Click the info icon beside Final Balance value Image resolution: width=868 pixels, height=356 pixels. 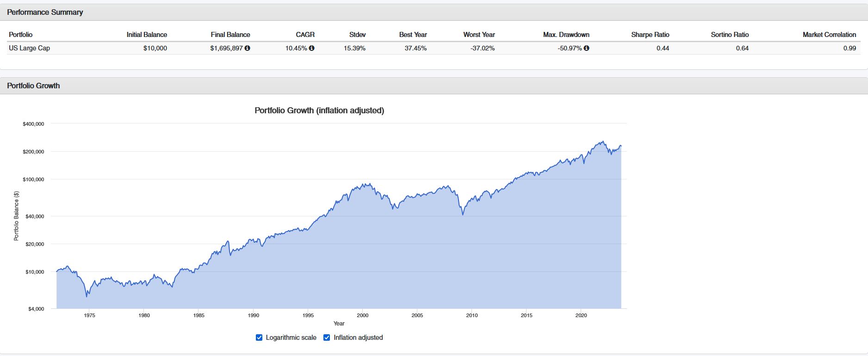248,48
